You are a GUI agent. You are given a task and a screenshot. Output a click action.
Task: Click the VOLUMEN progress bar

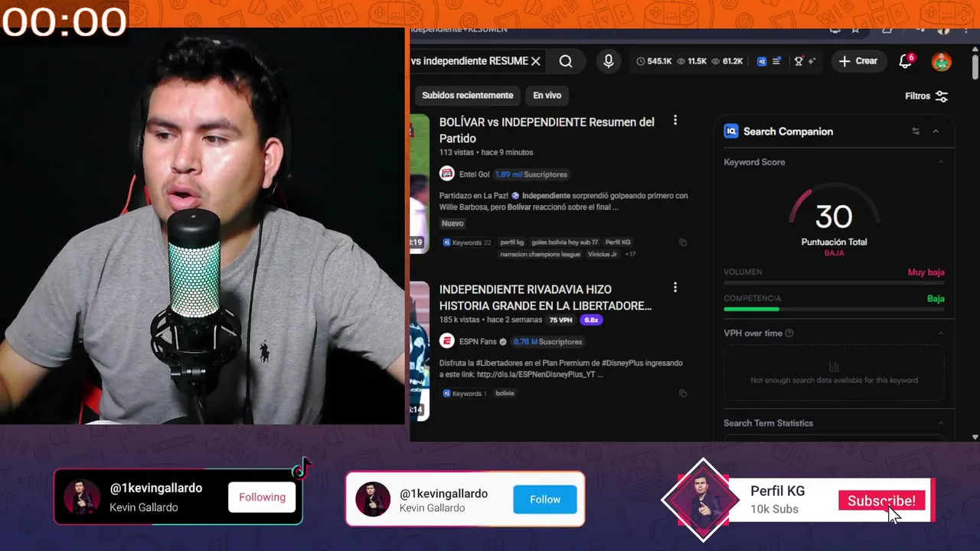click(834, 282)
